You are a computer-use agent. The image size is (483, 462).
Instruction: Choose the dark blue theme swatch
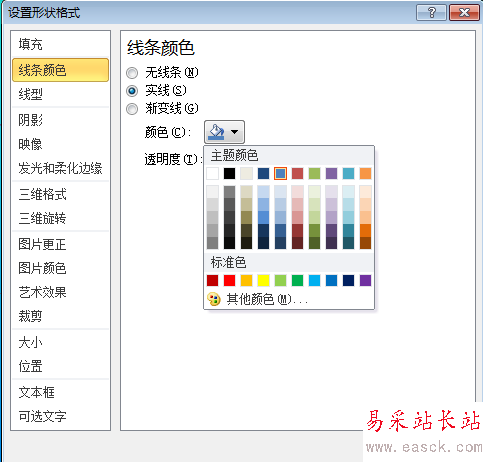pyautogui.click(x=263, y=173)
